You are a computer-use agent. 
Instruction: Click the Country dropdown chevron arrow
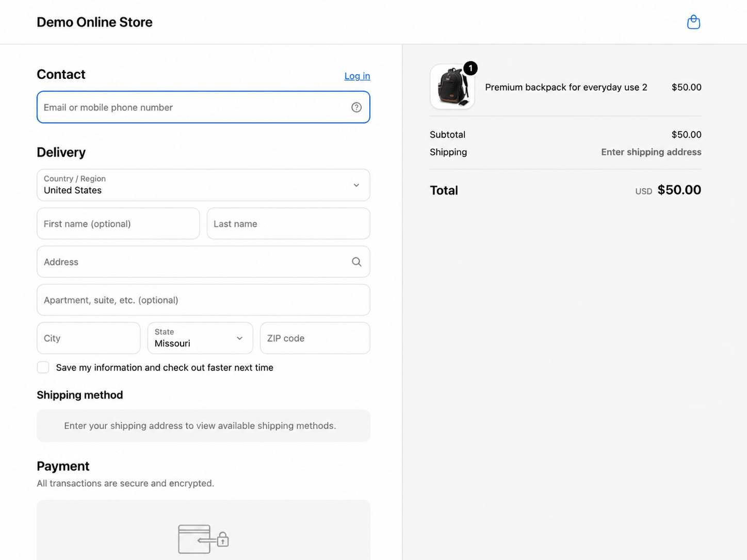(x=356, y=185)
